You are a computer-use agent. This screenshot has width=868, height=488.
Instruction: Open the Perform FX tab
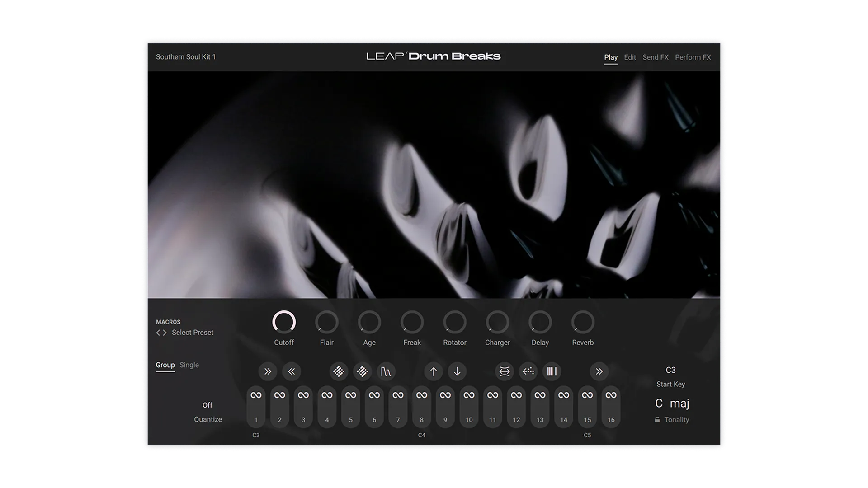(693, 57)
